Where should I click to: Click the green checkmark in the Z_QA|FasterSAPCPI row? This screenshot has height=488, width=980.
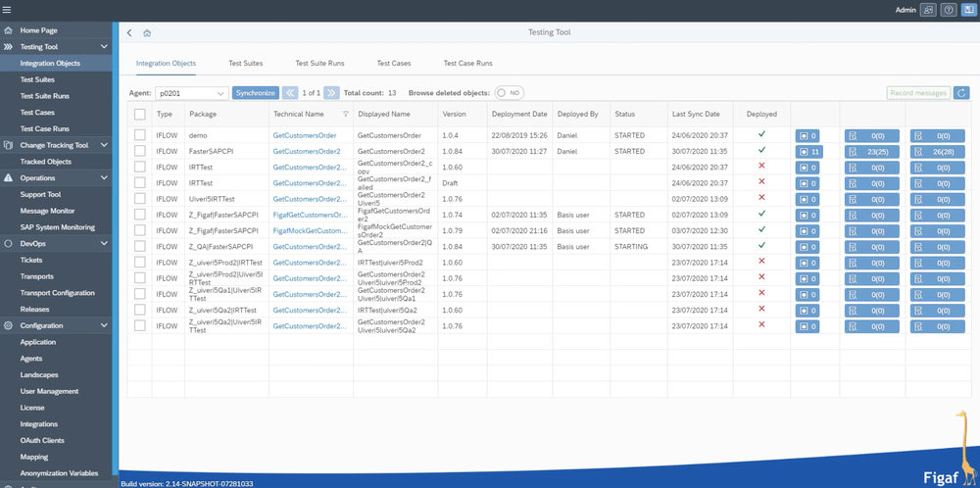click(x=761, y=245)
